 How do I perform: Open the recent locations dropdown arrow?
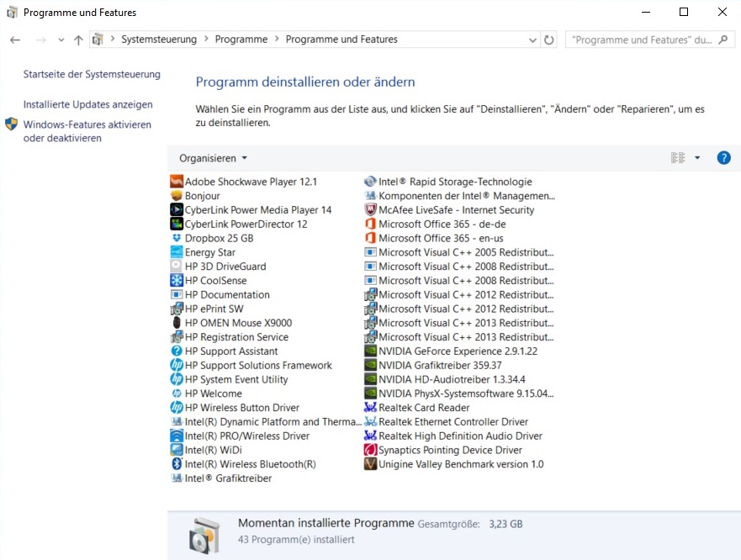(x=61, y=40)
